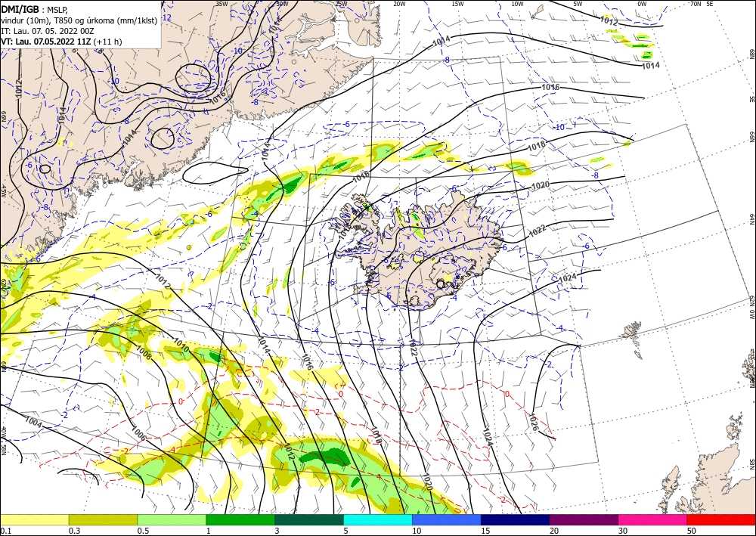The width and height of the screenshot is (756, 536).
Task: Click the '1026' isobar label
Action: point(533,421)
